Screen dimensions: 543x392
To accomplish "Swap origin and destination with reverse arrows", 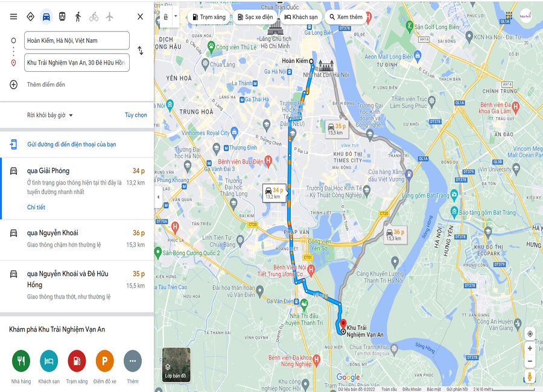I will point(141,51).
